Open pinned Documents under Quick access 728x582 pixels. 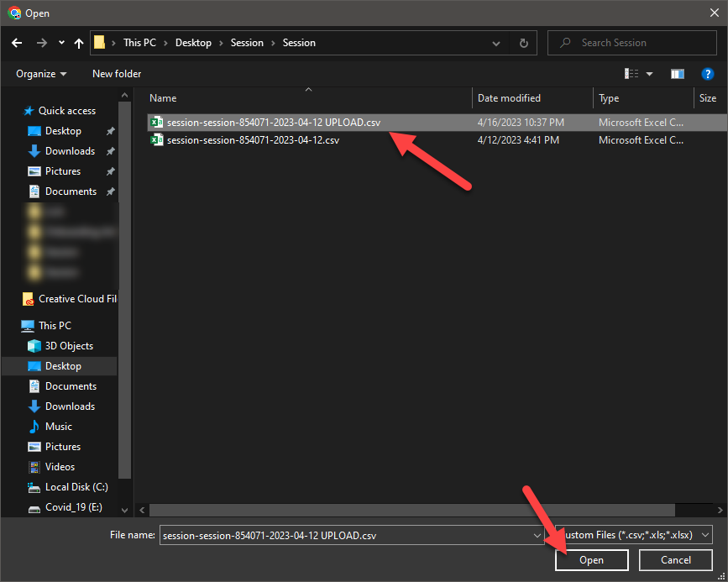point(71,191)
